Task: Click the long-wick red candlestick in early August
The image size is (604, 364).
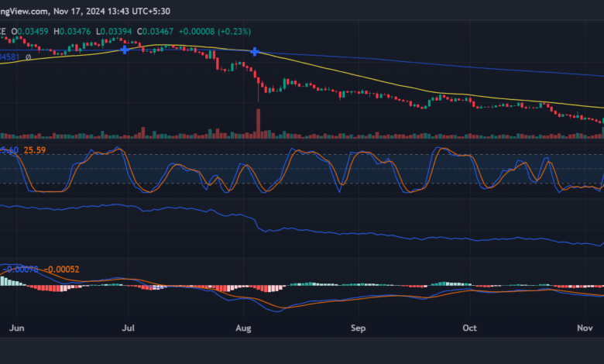Action: click(258, 87)
